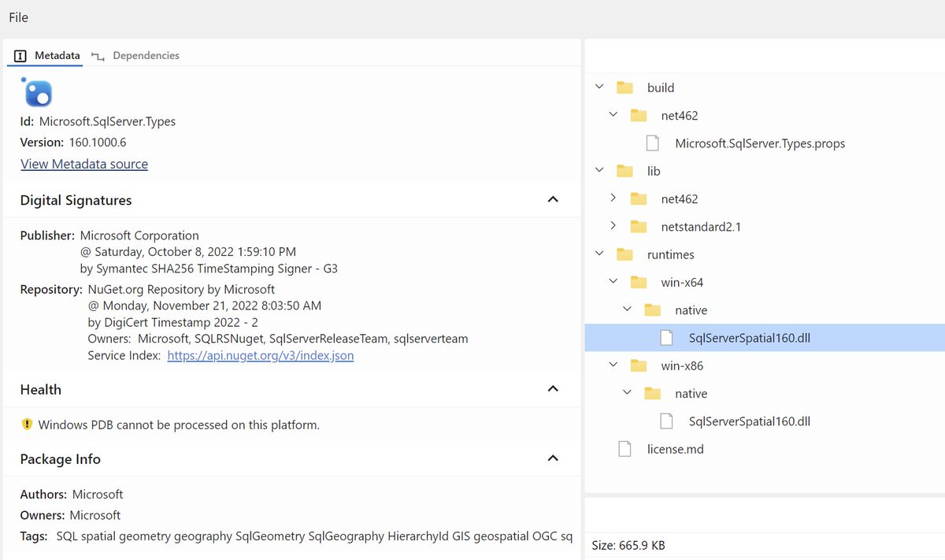Viewport: 945px width, 560px height.
Task: Collapse the build folder chevron
Action: 600,87
